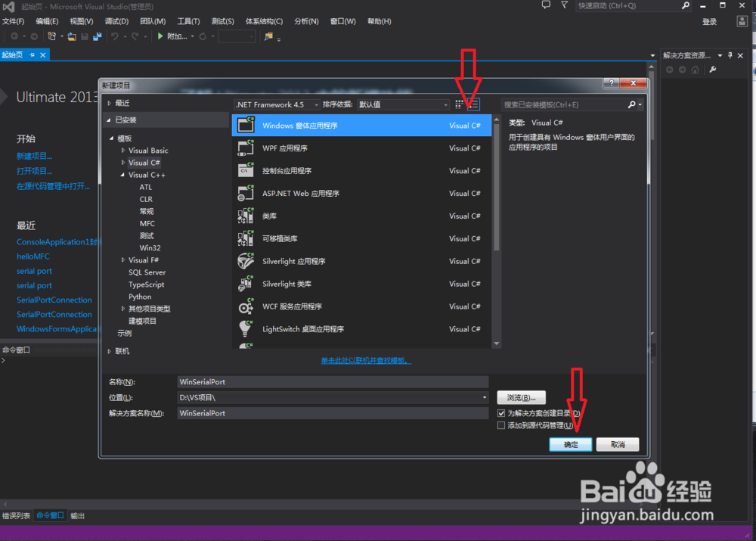Click the 解决方案名称 input field

[x=333, y=413]
